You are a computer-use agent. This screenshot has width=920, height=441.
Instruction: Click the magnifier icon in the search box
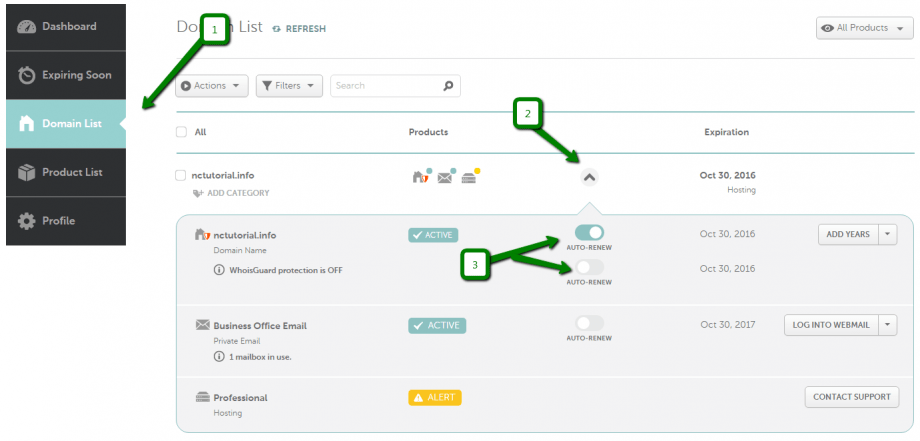click(448, 86)
